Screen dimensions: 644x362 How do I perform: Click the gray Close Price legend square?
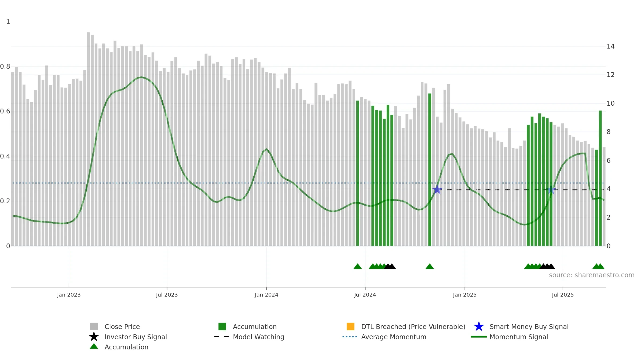tap(94, 327)
